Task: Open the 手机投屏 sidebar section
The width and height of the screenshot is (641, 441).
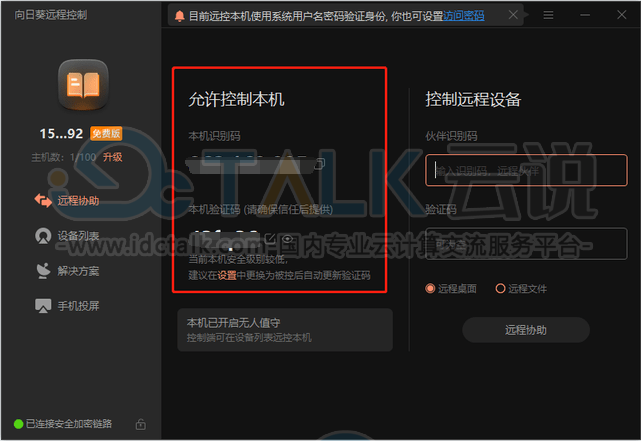Action: coord(67,306)
